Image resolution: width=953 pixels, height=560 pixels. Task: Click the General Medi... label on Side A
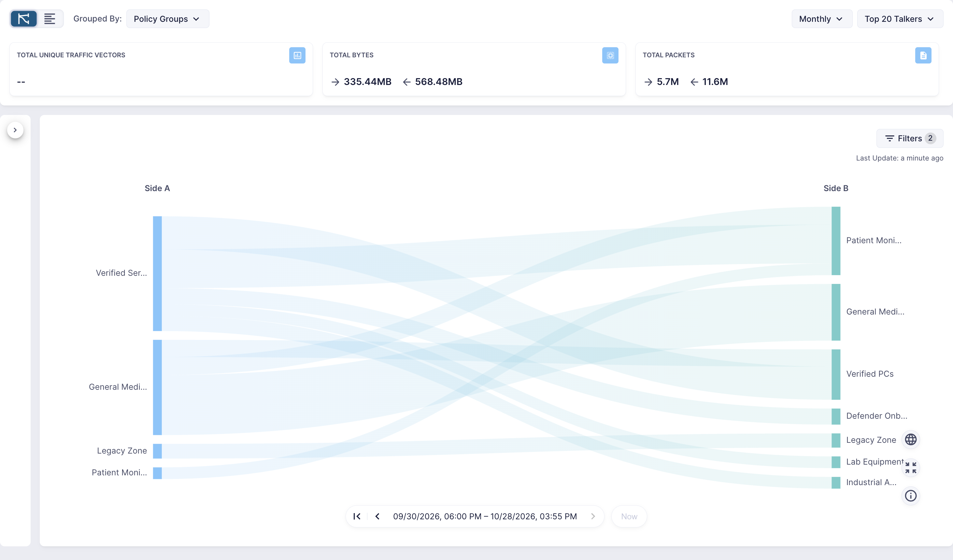pyautogui.click(x=118, y=387)
